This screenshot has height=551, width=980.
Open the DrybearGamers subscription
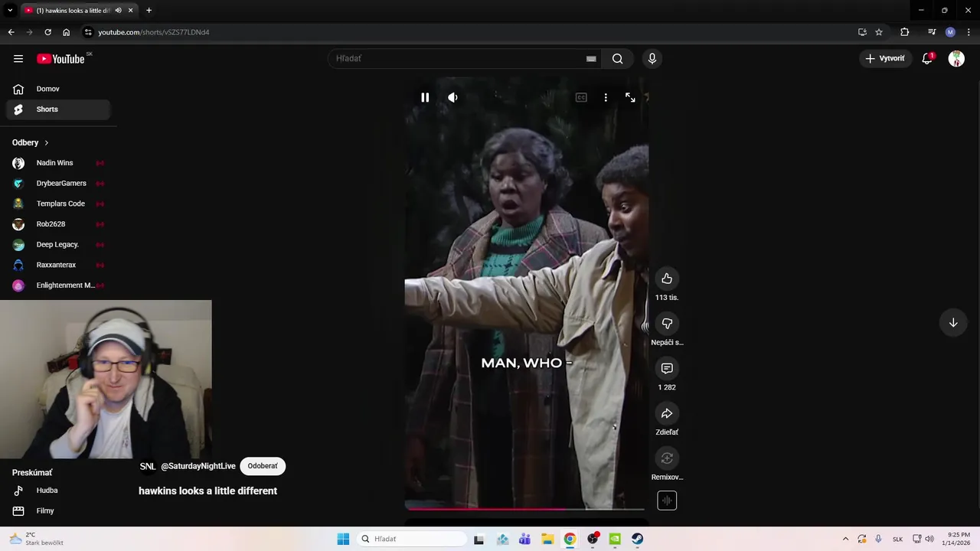click(58, 184)
